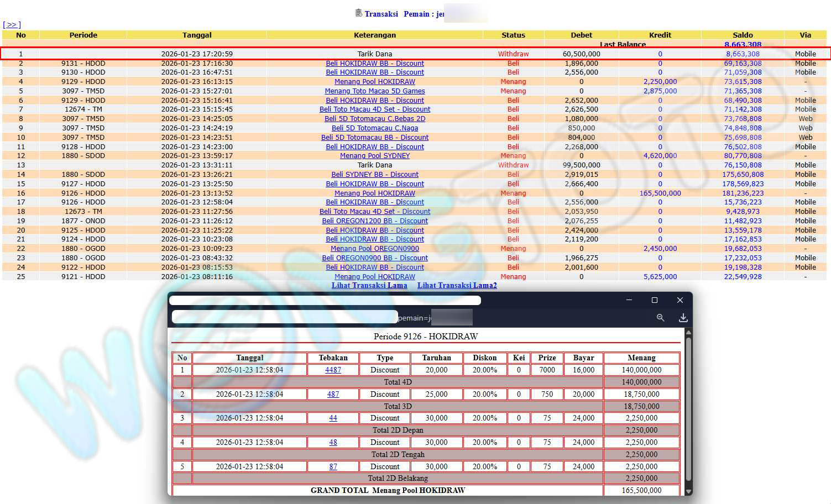Open Lihat Transaksi Lama2 link
This screenshot has height=504, width=831.
click(457, 286)
